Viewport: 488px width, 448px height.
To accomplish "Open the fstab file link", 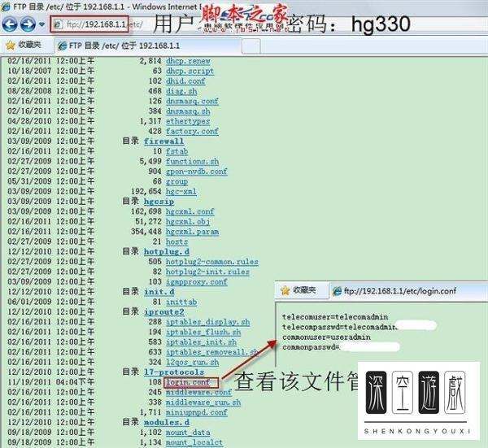I will pyautogui.click(x=176, y=151).
